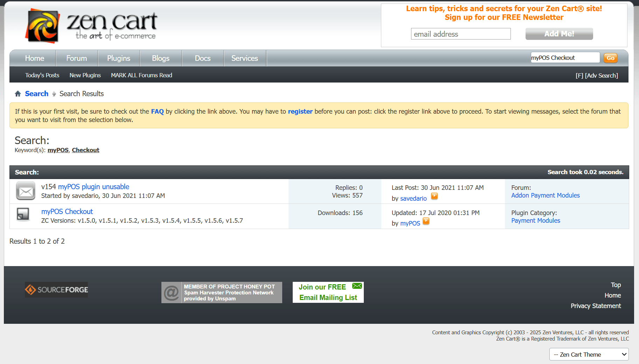Switch to the Forum tab
This screenshot has width=639, height=364.
pos(76,58)
